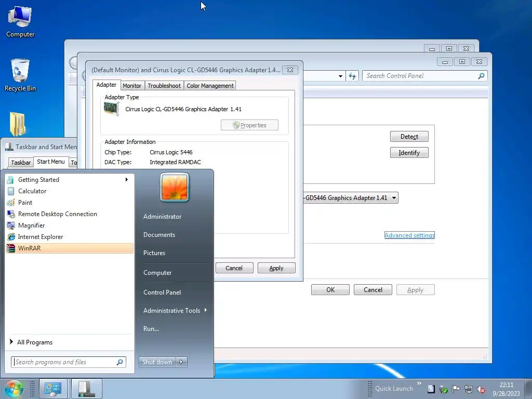The width and height of the screenshot is (532, 399).
Task: Click the search magnifier in Control Panel
Action: point(481,76)
